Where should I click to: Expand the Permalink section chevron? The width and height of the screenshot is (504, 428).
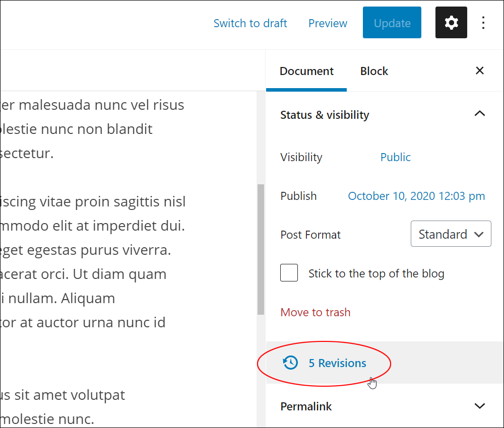tap(480, 406)
